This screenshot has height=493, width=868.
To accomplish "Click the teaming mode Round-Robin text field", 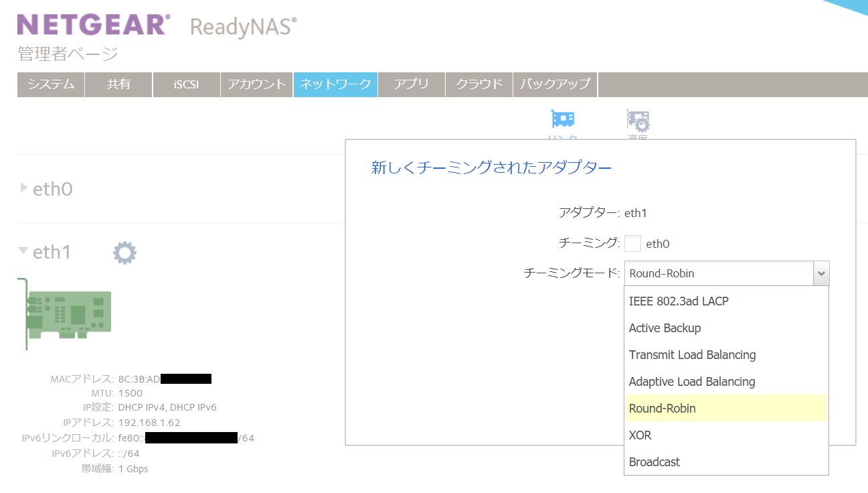I will 718,273.
